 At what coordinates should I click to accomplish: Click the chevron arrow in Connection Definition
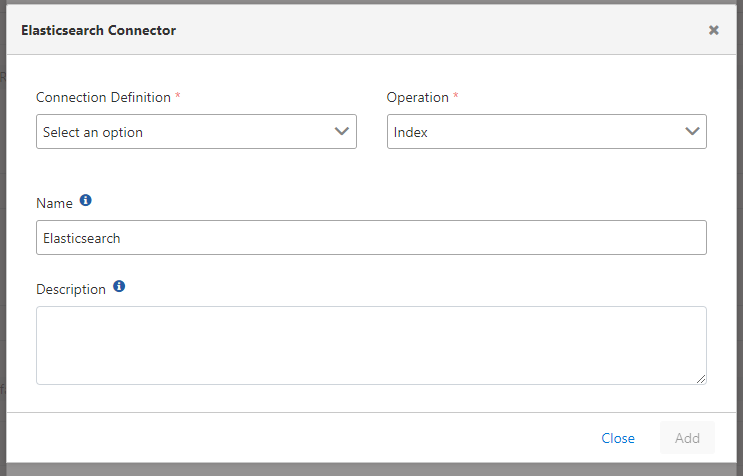click(x=342, y=131)
